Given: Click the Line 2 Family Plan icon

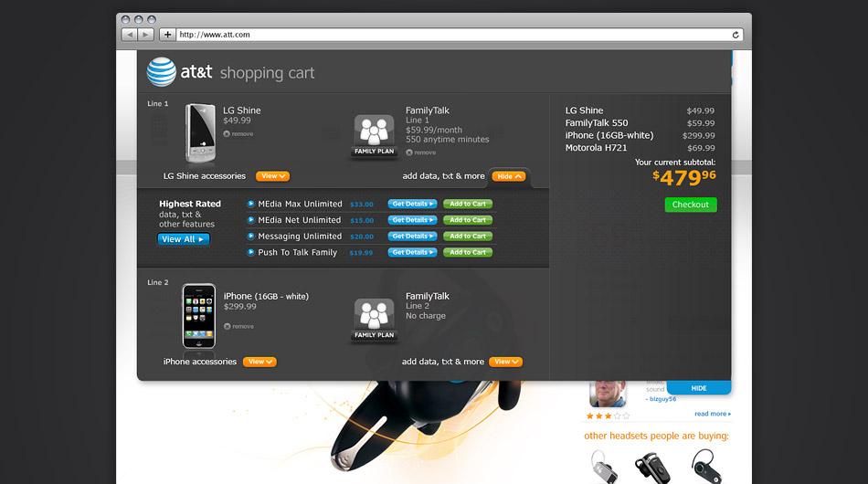Looking at the screenshot, I should [x=375, y=320].
